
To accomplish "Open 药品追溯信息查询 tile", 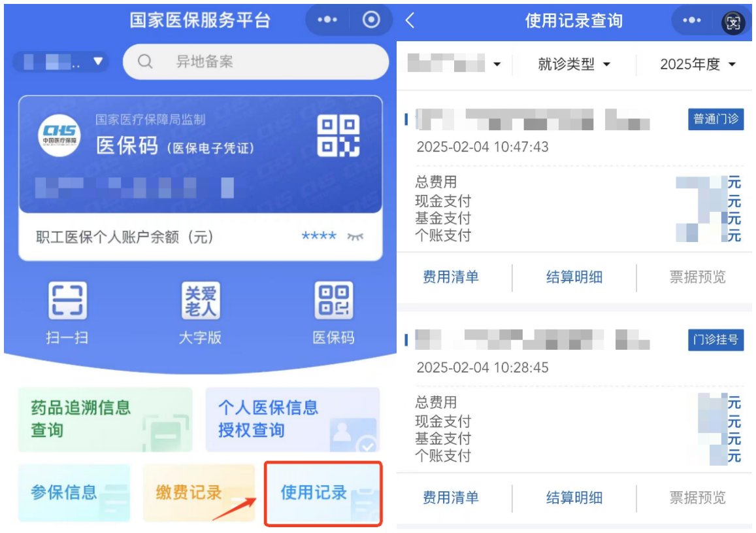I will 105,419.
